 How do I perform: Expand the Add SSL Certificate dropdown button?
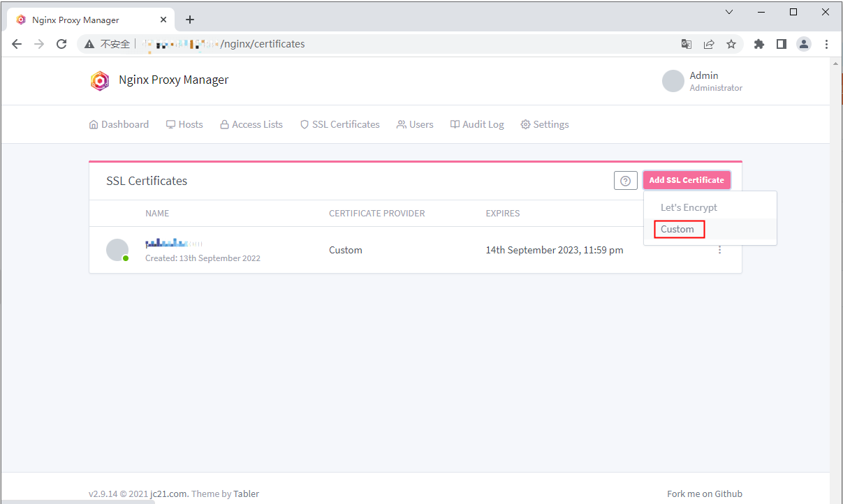(687, 180)
